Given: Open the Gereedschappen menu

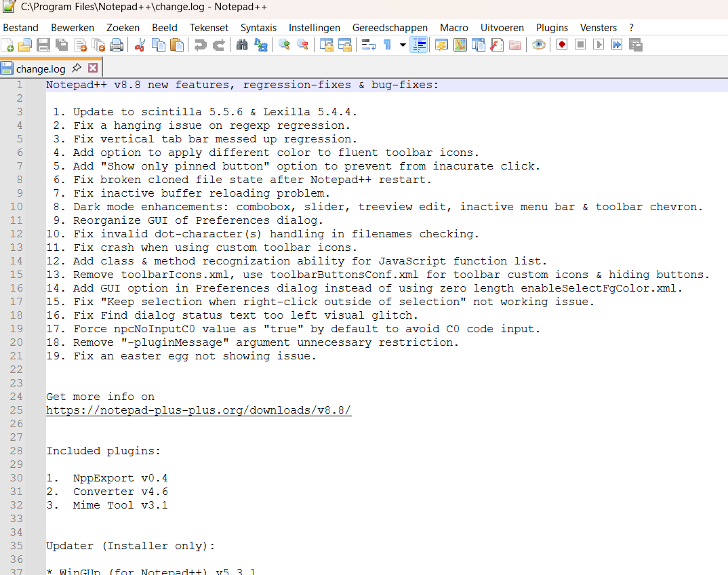Looking at the screenshot, I should (390, 28).
